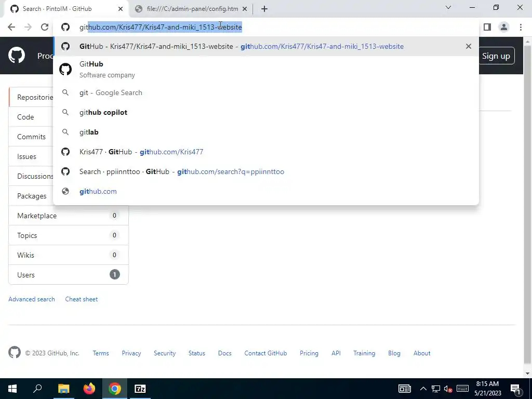
Task: Switch to the admin-panel config.htm tab
Action: (x=192, y=9)
